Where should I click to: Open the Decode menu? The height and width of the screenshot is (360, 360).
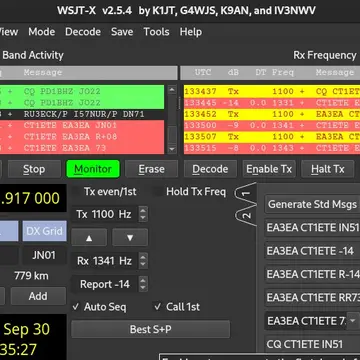coord(83,32)
